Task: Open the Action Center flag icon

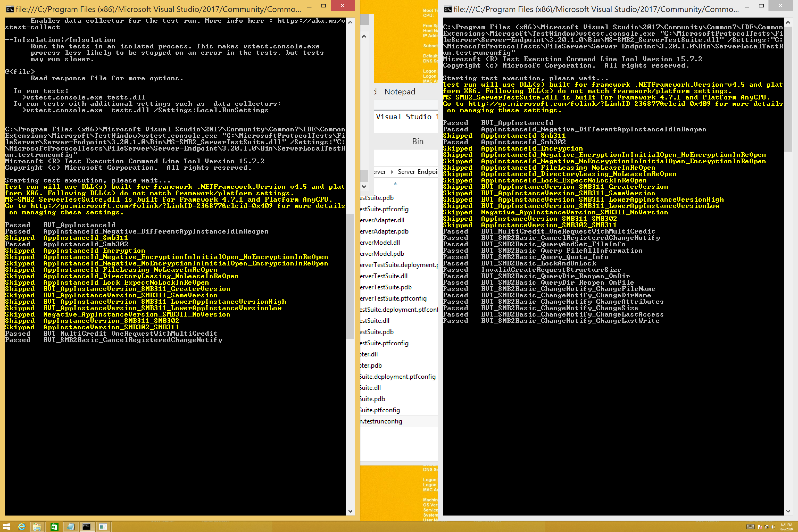Action: point(760,527)
